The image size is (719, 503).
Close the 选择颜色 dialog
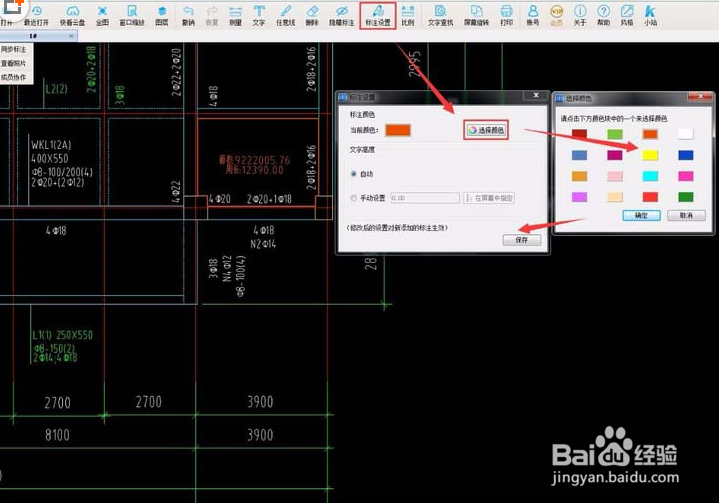(x=700, y=96)
